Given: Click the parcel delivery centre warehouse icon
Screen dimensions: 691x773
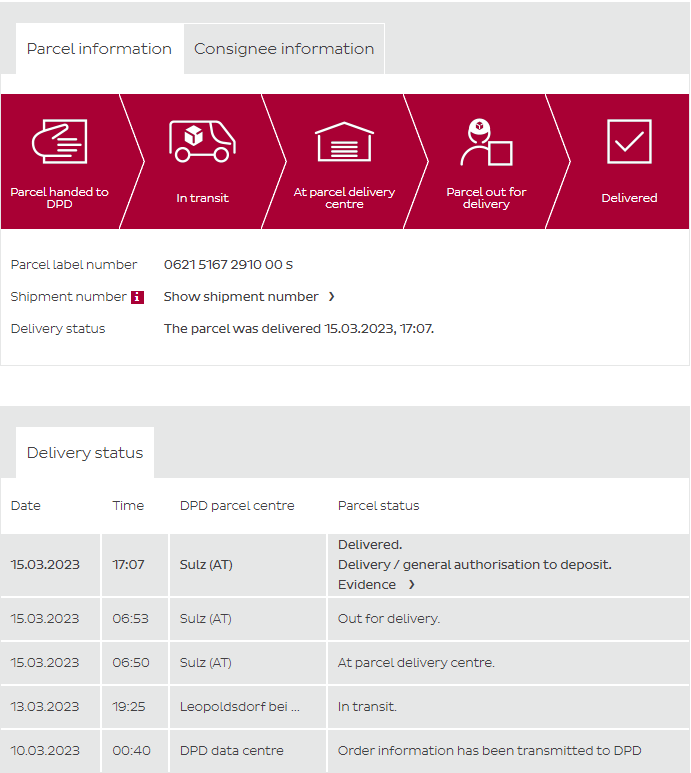Looking at the screenshot, I should point(344,142).
